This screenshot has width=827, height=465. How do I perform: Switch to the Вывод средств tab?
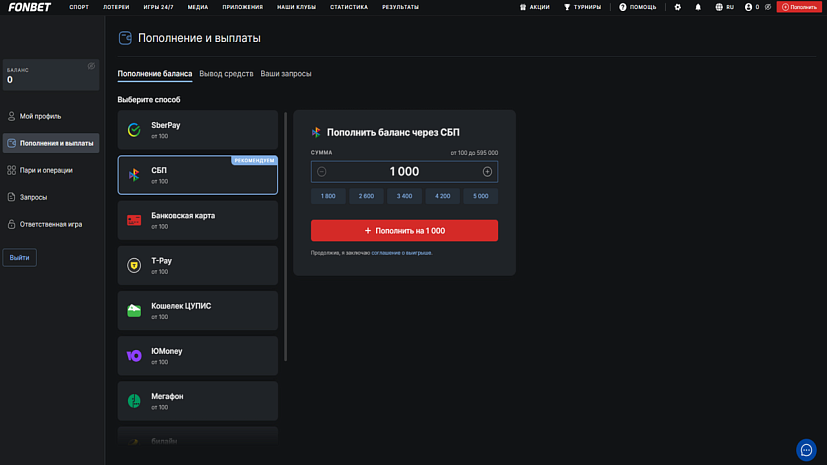pos(226,74)
